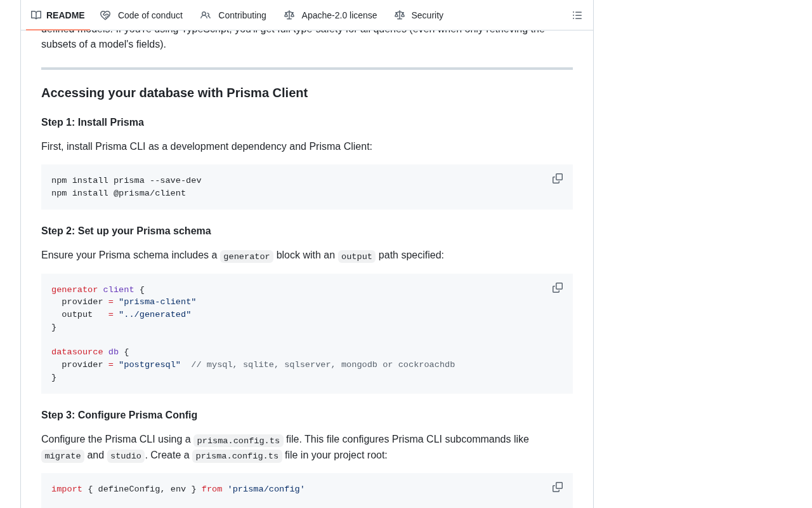Click the 'npm install @prisma/client' line
Viewport: 812px width, 508px height.
coord(119,194)
